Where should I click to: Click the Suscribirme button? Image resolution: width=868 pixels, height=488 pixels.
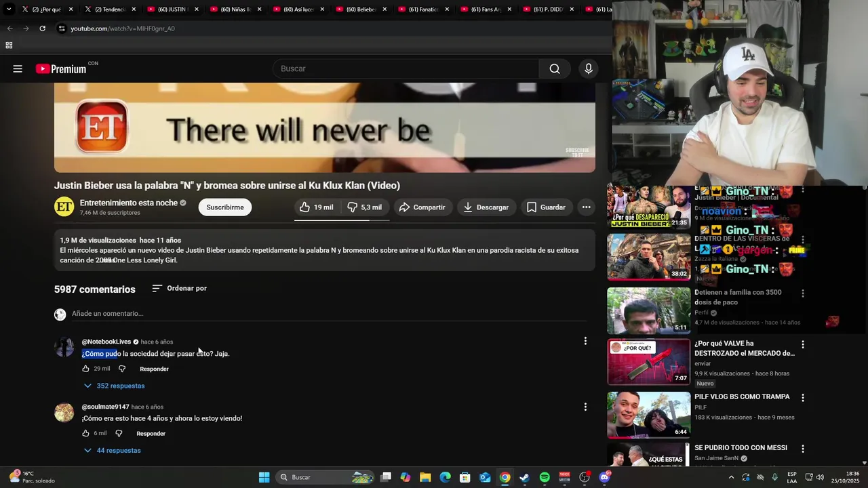[225, 207]
